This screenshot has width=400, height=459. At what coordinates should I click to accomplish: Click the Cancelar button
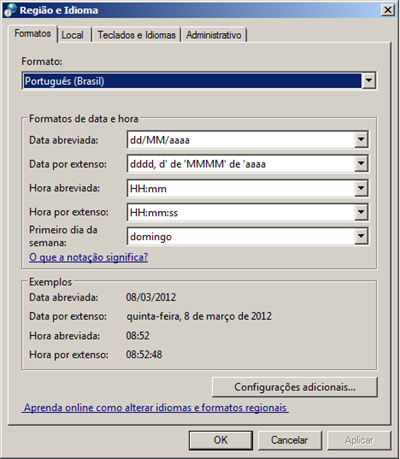[x=289, y=440]
